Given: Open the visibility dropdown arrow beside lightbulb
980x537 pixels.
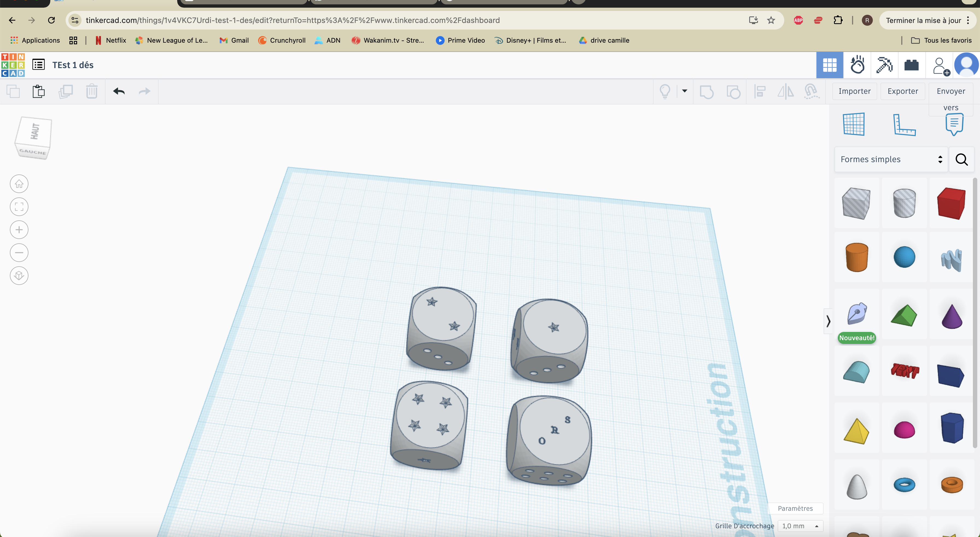Looking at the screenshot, I should (x=684, y=91).
